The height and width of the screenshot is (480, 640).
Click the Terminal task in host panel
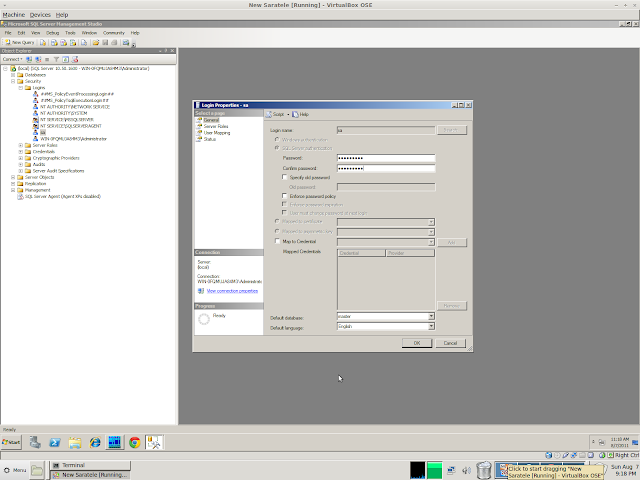point(90,465)
